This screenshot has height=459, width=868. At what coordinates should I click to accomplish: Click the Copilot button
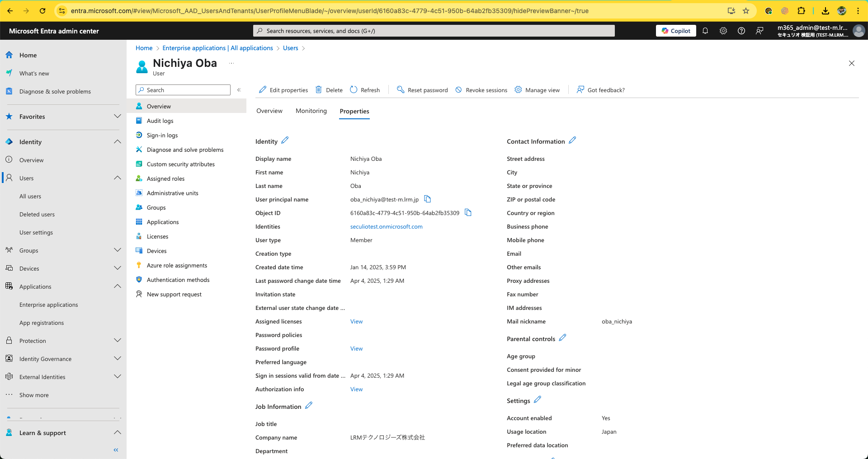pos(676,31)
